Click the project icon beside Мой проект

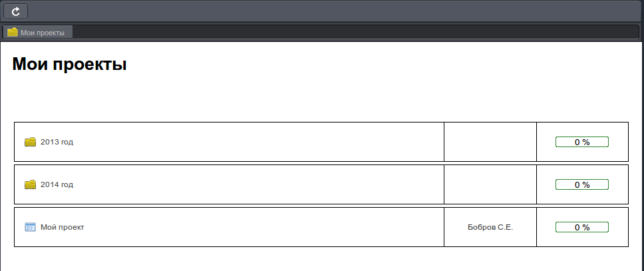point(30,227)
